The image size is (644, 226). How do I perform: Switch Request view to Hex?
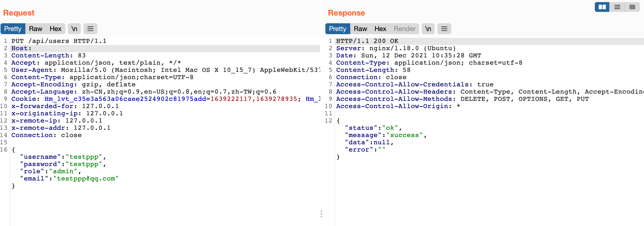(55, 29)
